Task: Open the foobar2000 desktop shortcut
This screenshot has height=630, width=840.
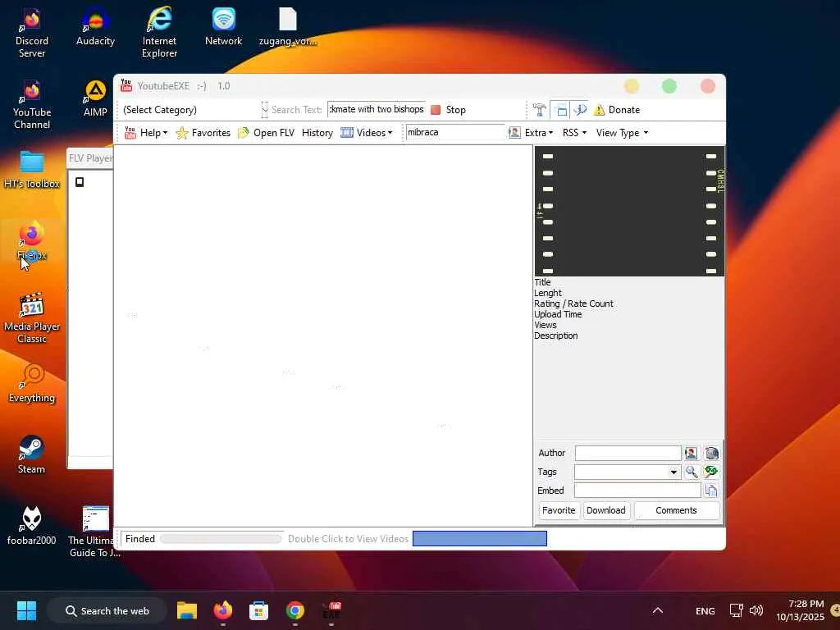Action: pos(32,526)
